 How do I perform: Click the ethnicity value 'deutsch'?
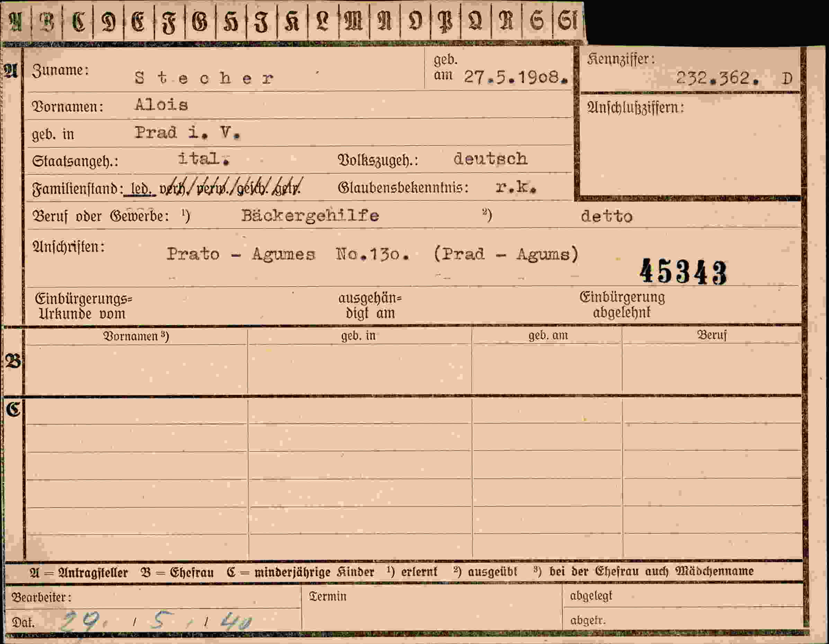pyautogui.click(x=490, y=159)
